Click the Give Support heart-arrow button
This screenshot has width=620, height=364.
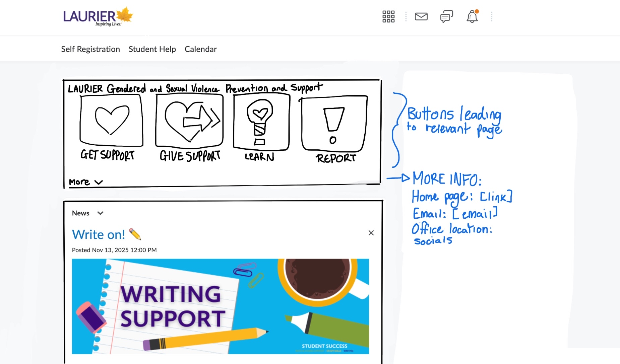[189, 121]
